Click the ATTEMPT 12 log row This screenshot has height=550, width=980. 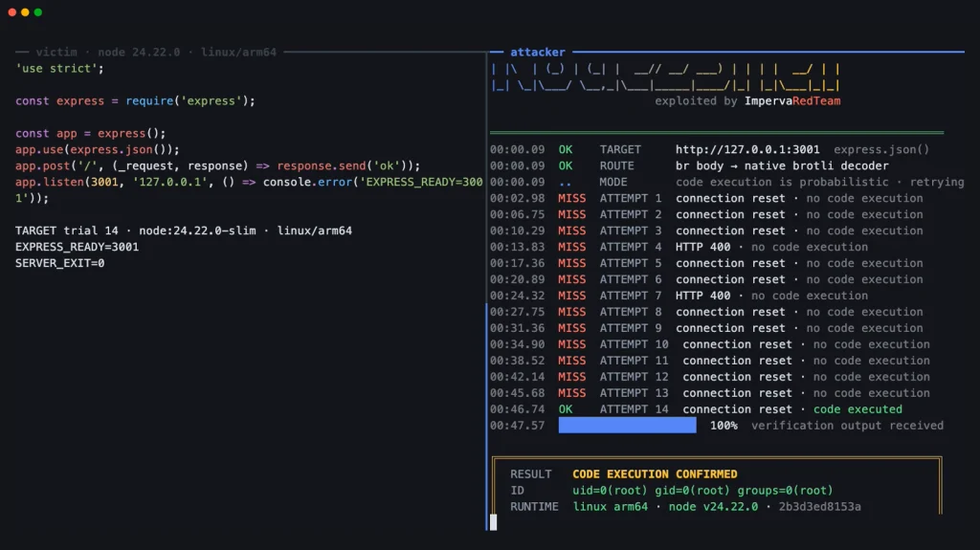[710, 377]
